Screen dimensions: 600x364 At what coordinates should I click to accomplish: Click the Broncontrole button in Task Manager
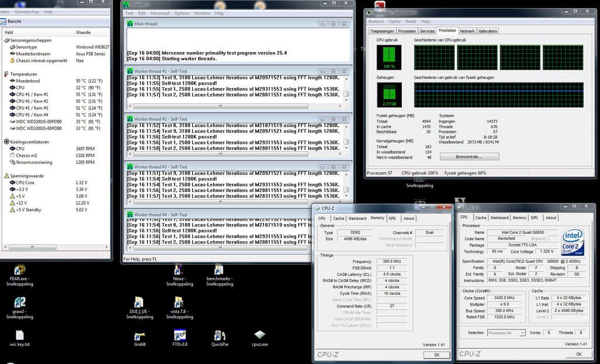click(x=469, y=157)
